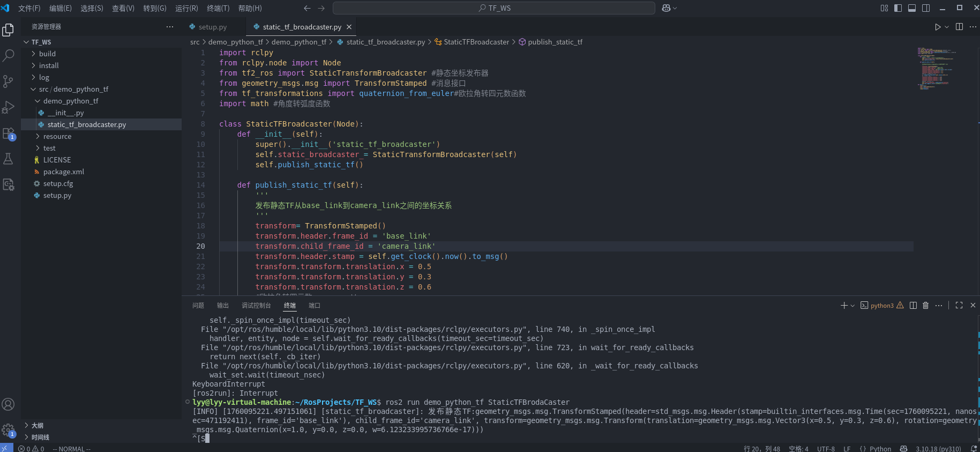
Task: Open the Run and Debug view
Action: (8, 107)
